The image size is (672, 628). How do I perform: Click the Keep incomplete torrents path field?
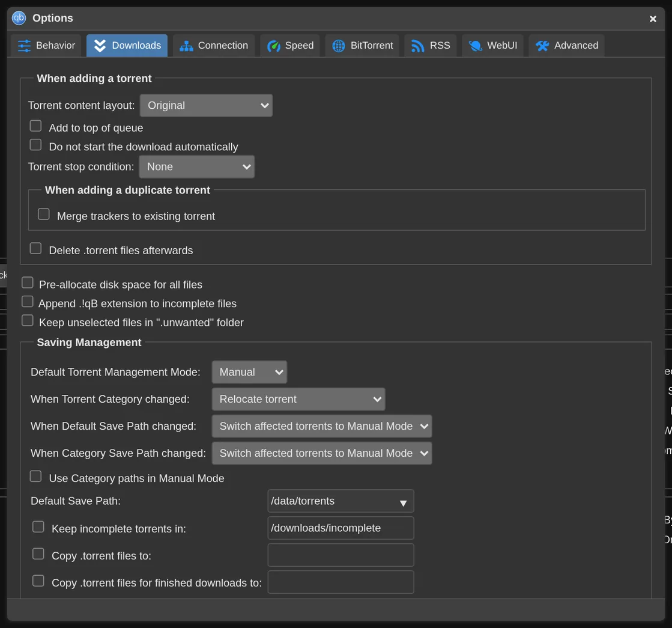coord(341,528)
